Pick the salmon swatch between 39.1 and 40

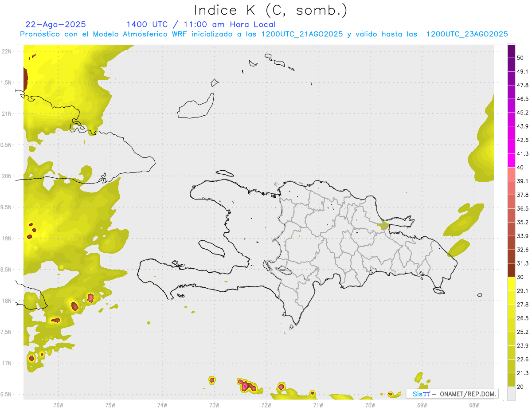point(511,174)
